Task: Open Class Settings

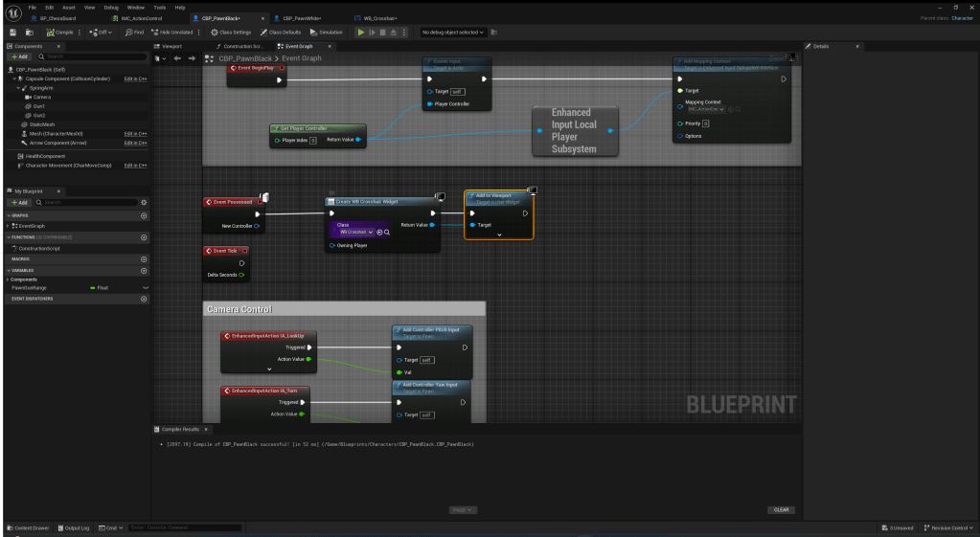Action: pyautogui.click(x=231, y=33)
